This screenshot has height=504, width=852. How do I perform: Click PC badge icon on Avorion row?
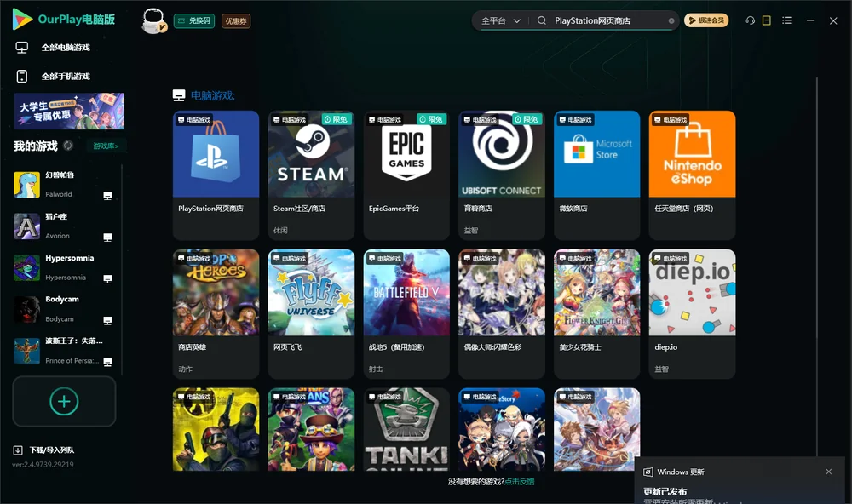coord(107,238)
